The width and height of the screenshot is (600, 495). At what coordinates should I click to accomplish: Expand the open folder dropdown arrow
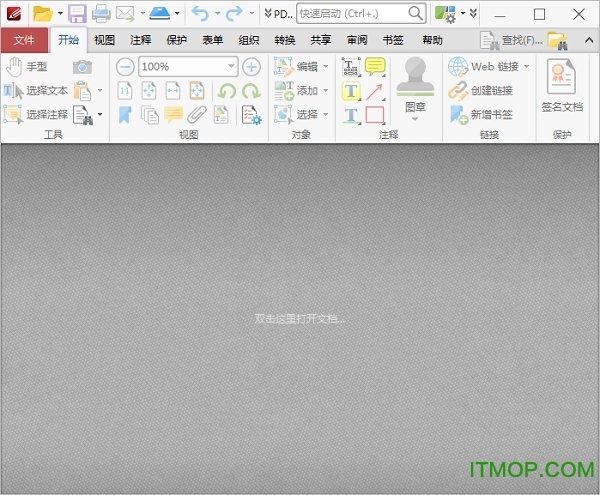[x=60, y=13]
